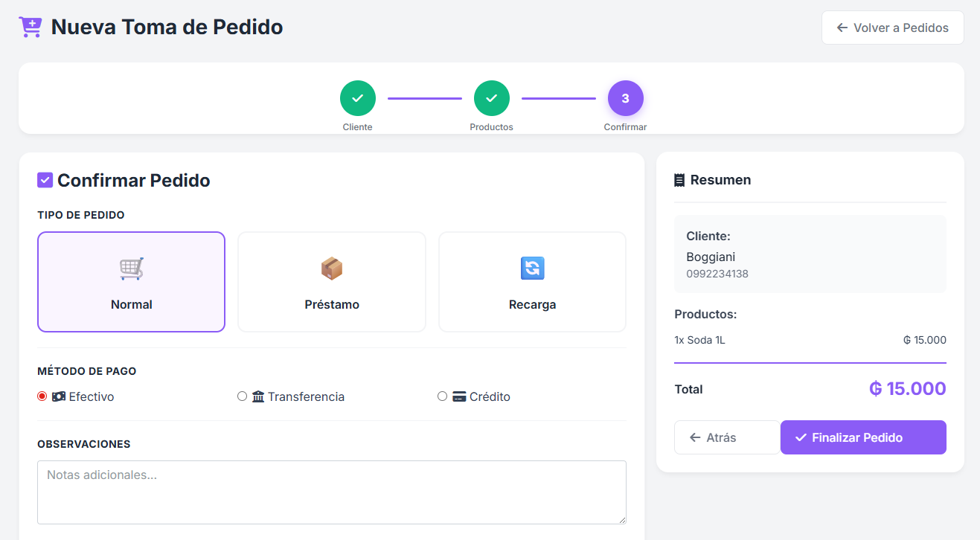Click the Volver a Pedidos button
This screenshot has height=540, width=980.
pos(893,28)
